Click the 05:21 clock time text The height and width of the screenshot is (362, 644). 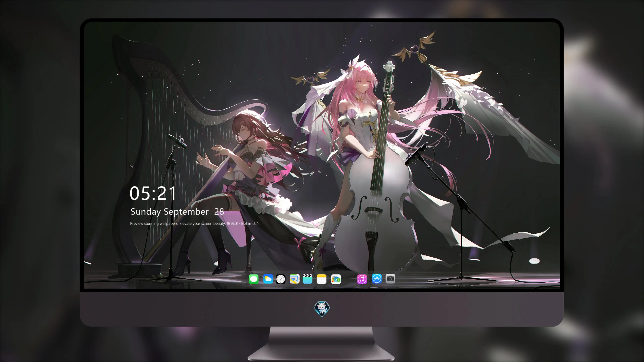[153, 193]
